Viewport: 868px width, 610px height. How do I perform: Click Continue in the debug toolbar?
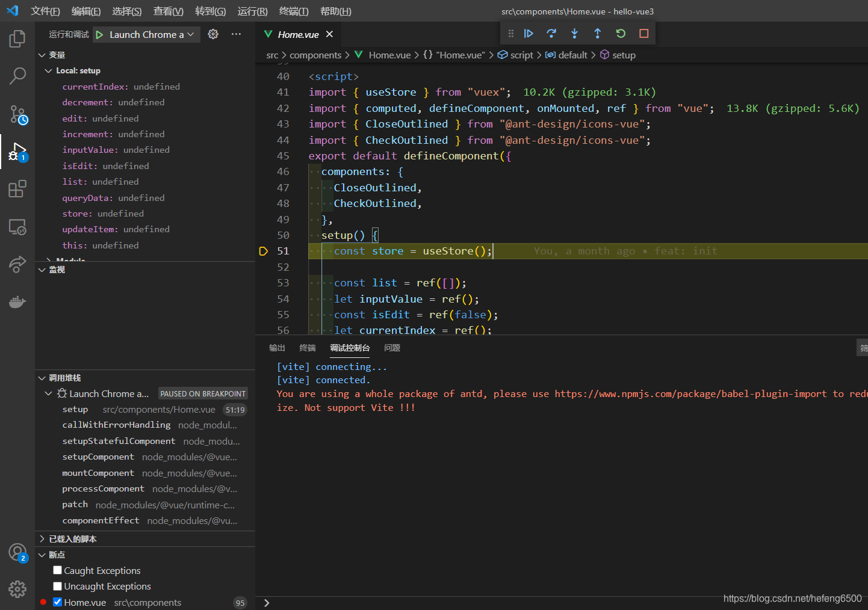[529, 34]
